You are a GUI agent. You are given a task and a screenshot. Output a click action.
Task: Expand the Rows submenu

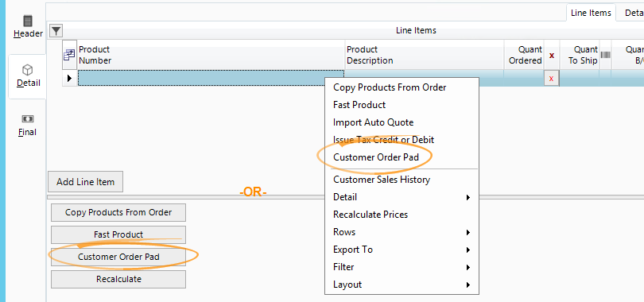click(402, 232)
